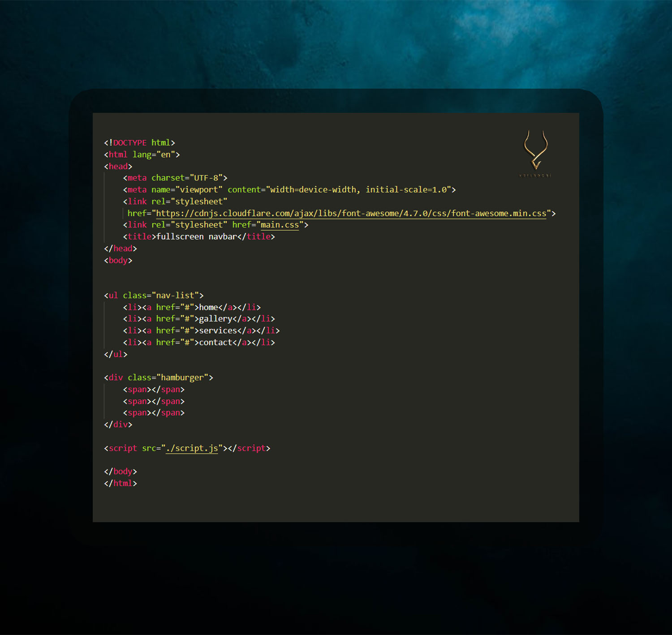Click the ./script.js source path

click(192, 448)
